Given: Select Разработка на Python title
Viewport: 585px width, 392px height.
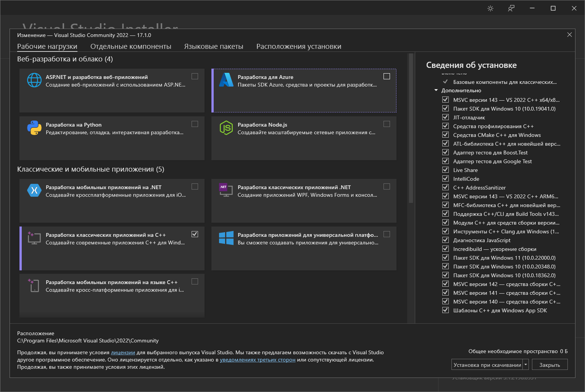Looking at the screenshot, I should click(74, 125).
